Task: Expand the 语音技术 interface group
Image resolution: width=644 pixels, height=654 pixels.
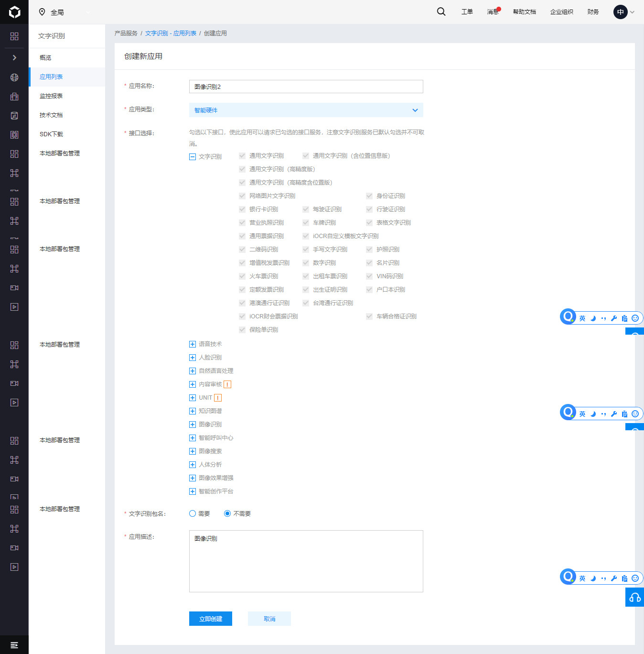Action: click(x=193, y=344)
